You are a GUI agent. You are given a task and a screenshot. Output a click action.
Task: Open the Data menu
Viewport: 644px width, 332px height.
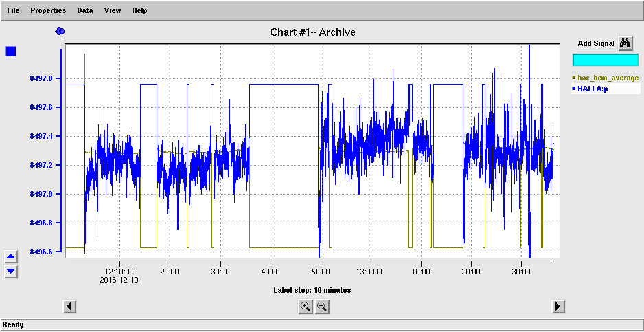(85, 10)
